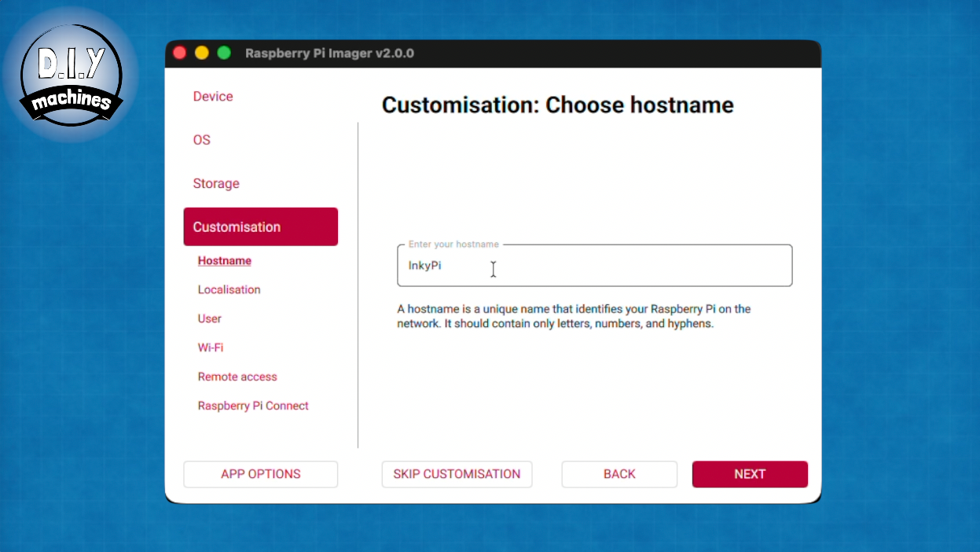Click the D.I.Y Machines logo
Screen dimensions: 980x552
[x=71, y=75]
